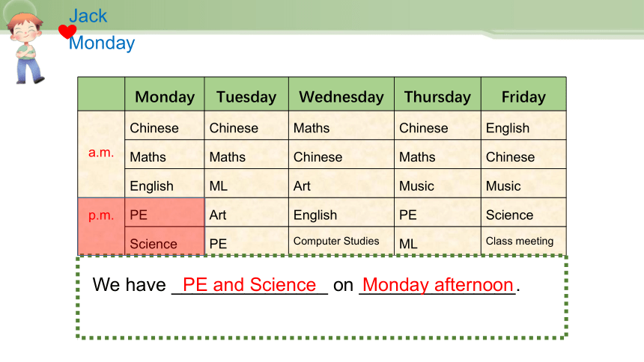
Task: Click the Computer Studies cell
Action: pos(341,241)
